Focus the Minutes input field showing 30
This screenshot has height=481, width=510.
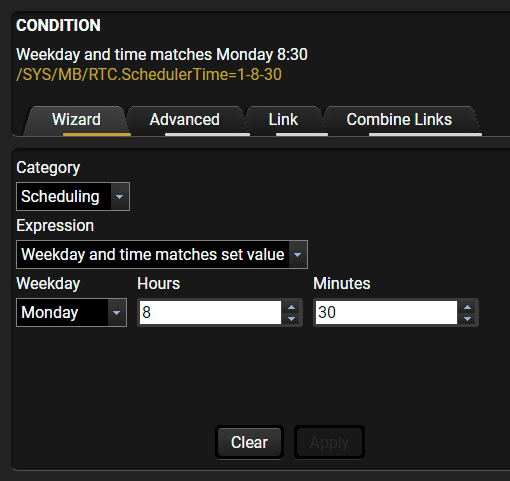point(386,313)
